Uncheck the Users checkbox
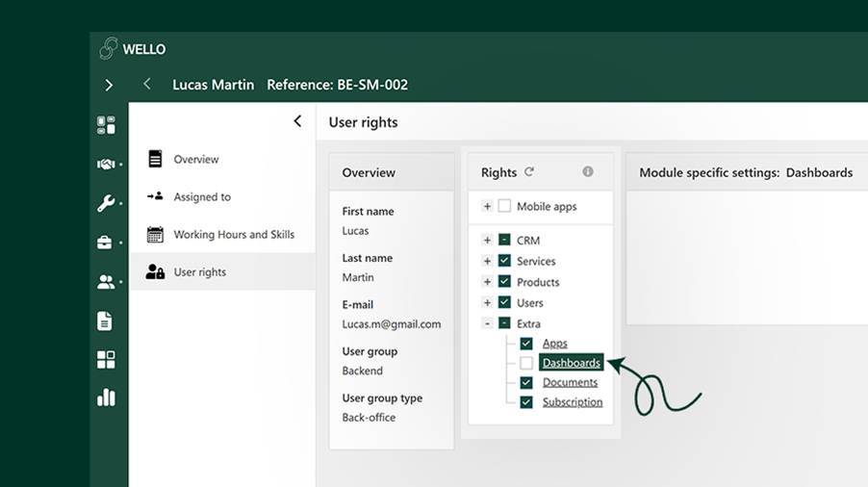This screenshot has width=868, height=487. coord(504,302)
